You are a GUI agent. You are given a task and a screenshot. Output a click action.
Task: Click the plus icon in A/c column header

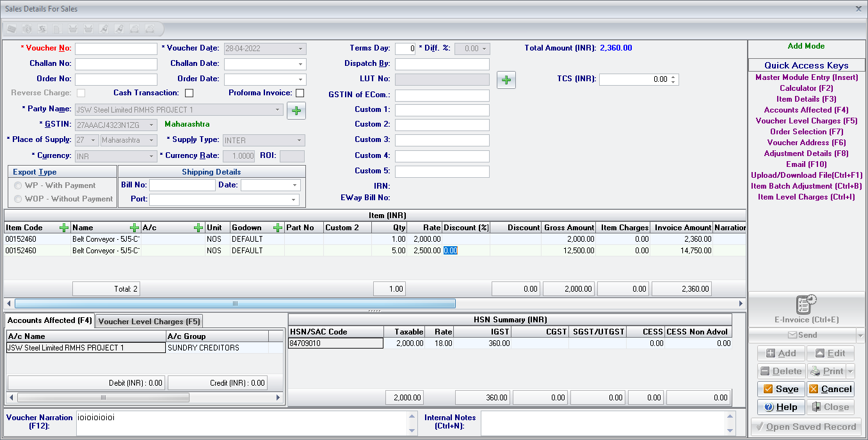pos(198,228)
